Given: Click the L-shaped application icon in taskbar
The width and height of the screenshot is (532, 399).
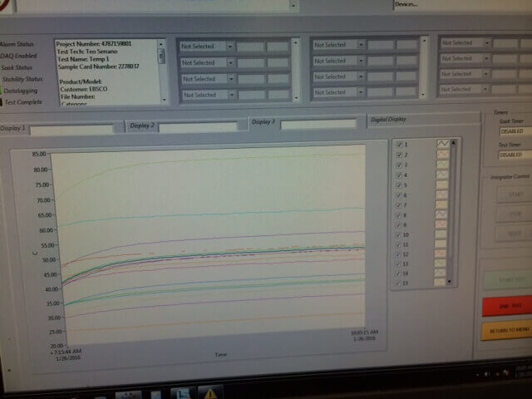Looking at the screenshot, I should point(181,391).
